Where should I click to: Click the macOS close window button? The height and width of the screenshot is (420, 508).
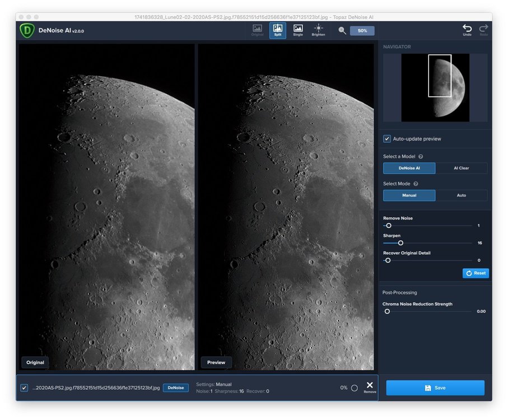pyautogui.click(x=21, y=17)
